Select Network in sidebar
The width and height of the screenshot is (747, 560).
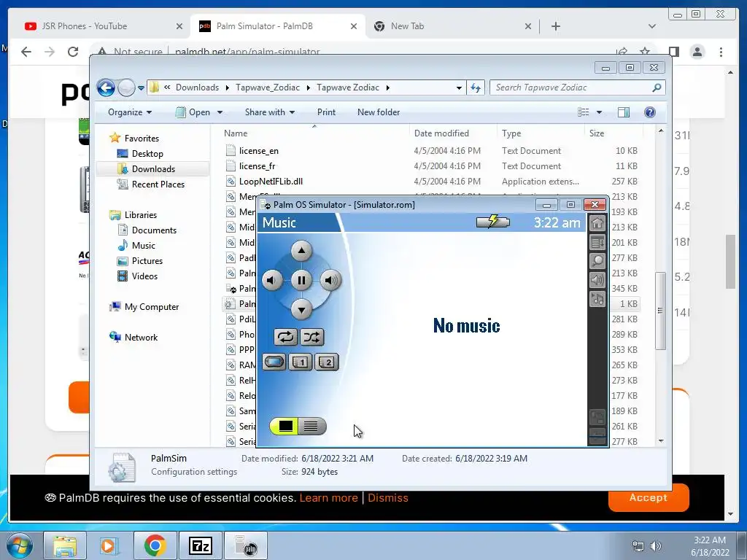coord(141,338)
